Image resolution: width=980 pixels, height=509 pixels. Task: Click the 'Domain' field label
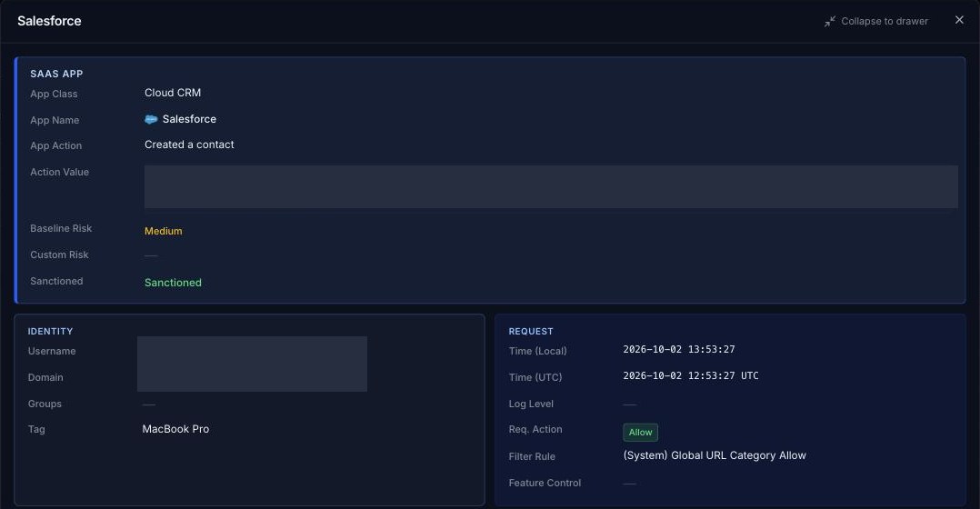[45, 378]
